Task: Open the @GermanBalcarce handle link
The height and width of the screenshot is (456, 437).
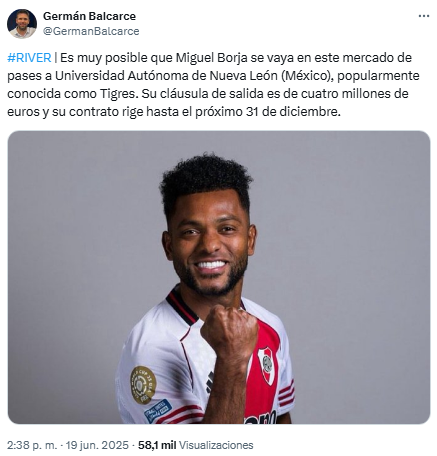Action: pos(91,31)
